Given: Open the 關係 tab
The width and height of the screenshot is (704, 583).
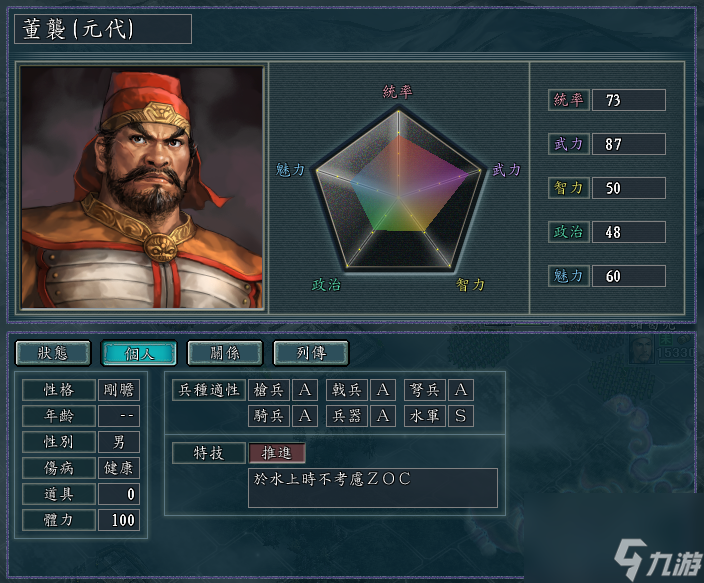Looking at the screenshot, I should [x=225, y=353].
